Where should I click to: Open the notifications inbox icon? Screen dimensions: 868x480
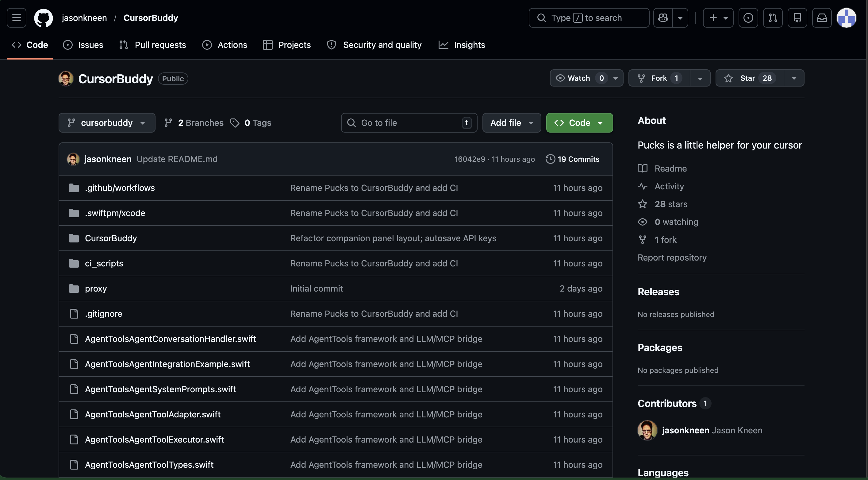[x=822, y=17]
